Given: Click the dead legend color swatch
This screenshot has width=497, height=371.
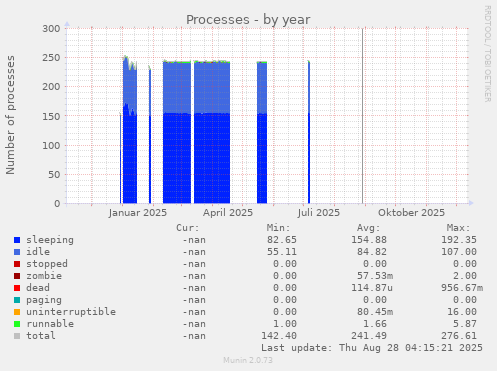Looking at the screenshot, I should click(x=17, y=288).
